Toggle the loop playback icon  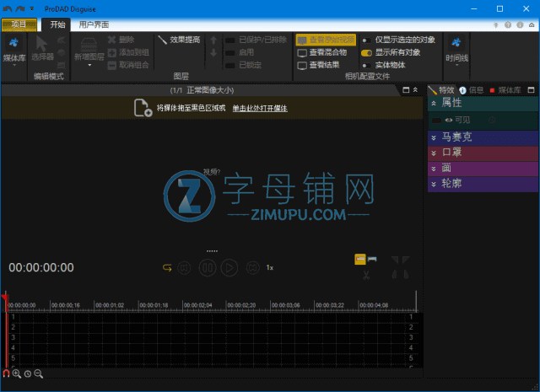point(167,267)
